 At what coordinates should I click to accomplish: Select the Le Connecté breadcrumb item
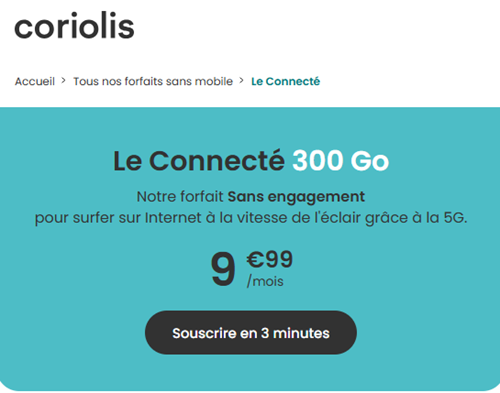(286, 81)
